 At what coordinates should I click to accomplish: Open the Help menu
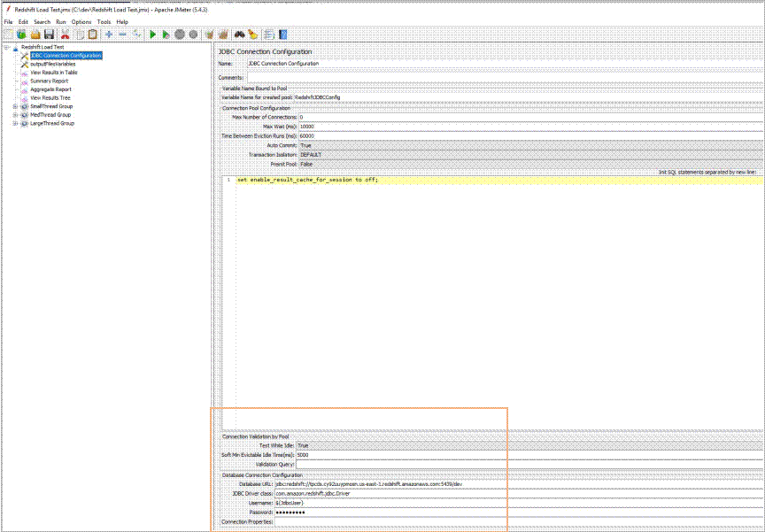(122, 22)
